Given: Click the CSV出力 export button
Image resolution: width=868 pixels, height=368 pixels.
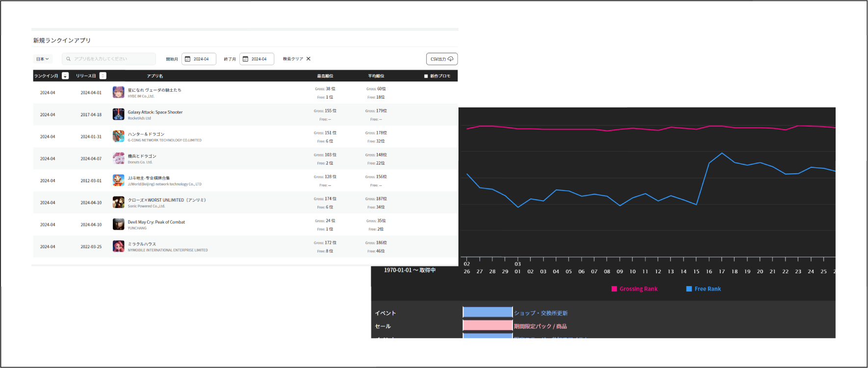Looking at the screenshot, I should (441, 59).
